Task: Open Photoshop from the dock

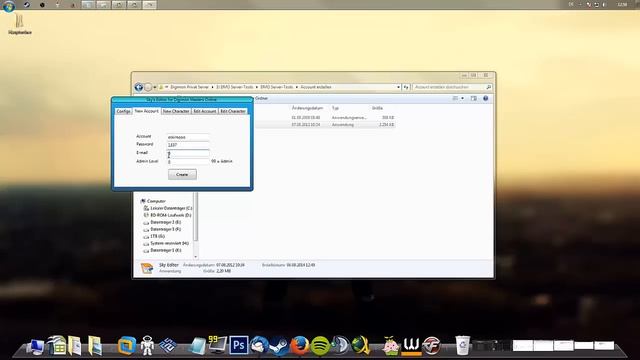Action: pyautogui.click(x=238, y=345)
